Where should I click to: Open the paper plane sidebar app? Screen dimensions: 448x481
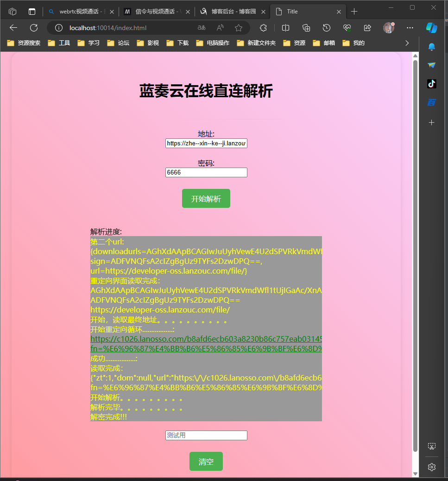pyautogui.click(x=432, y=65)
